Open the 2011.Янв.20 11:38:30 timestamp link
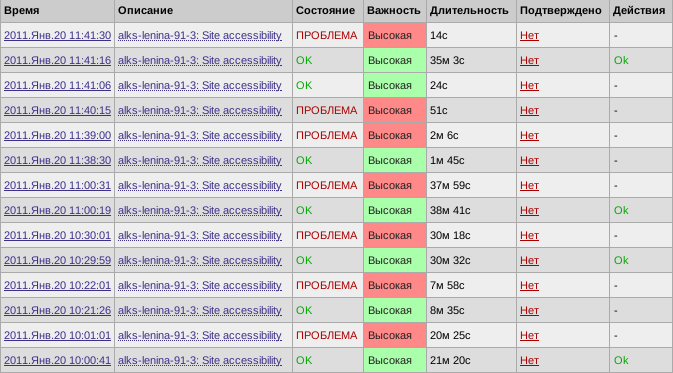Image resolution: width=673 pixels, height=373 pixels. [x=58, y=161]
